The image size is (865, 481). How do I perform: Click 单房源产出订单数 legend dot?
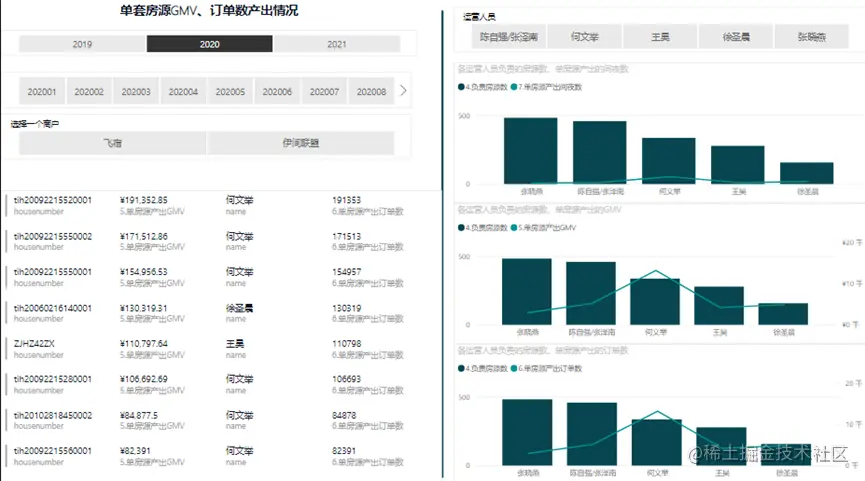click(x=514, y=368)
